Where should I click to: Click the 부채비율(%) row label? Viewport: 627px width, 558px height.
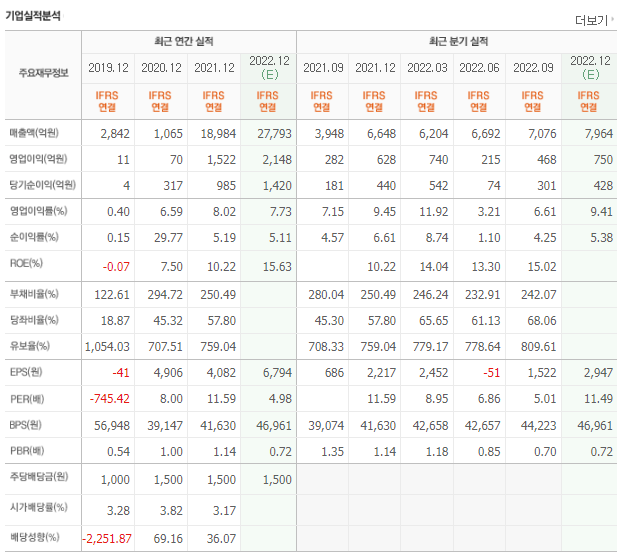click(34, 294)
